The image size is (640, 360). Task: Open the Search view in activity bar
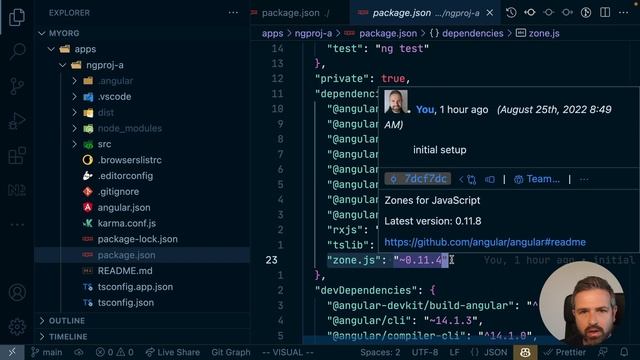(x=17, y=51)
